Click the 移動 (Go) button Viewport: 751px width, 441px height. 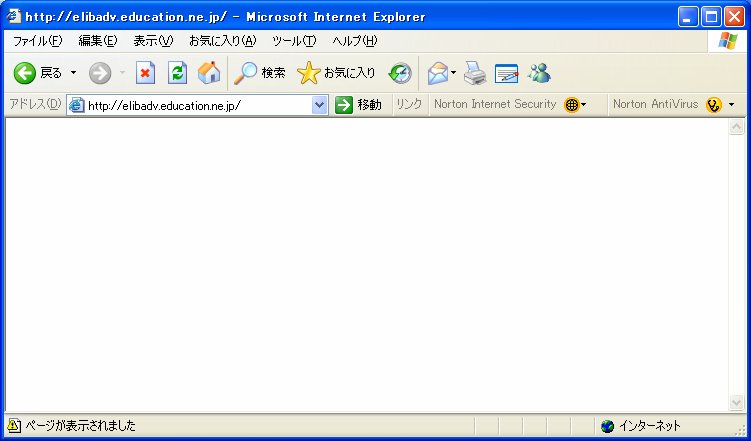click(358, 105)
